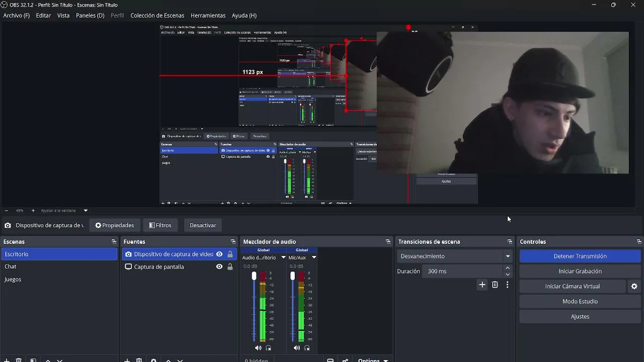The height and width of the screenshot is (362, 644).
Task: Open Ajustes in Controles
Action: tap(580, 317)
